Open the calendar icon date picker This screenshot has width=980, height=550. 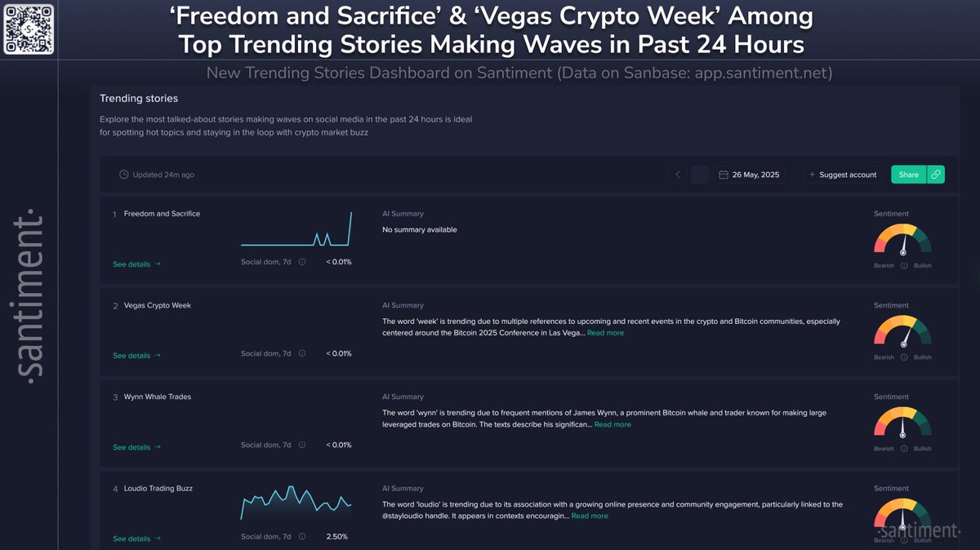pyautogui.click(x=724, y=175)
